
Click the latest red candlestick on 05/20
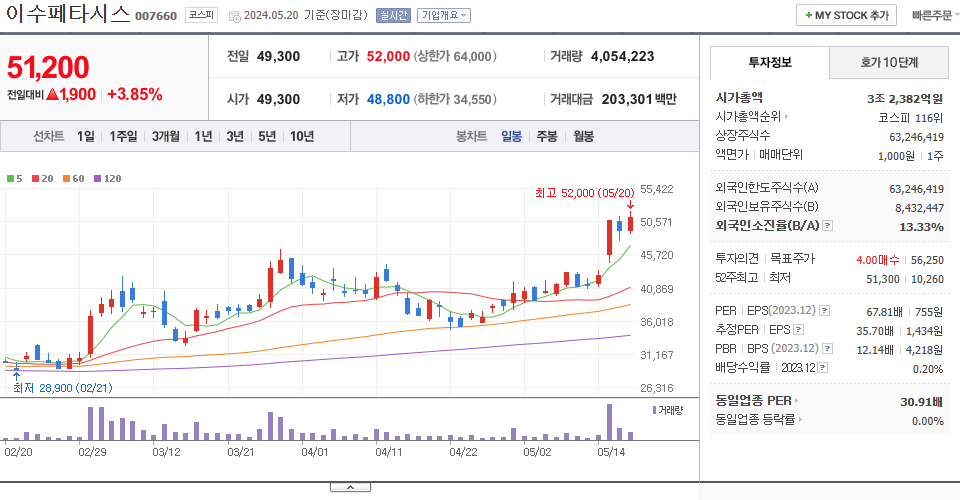click(631, 223)
